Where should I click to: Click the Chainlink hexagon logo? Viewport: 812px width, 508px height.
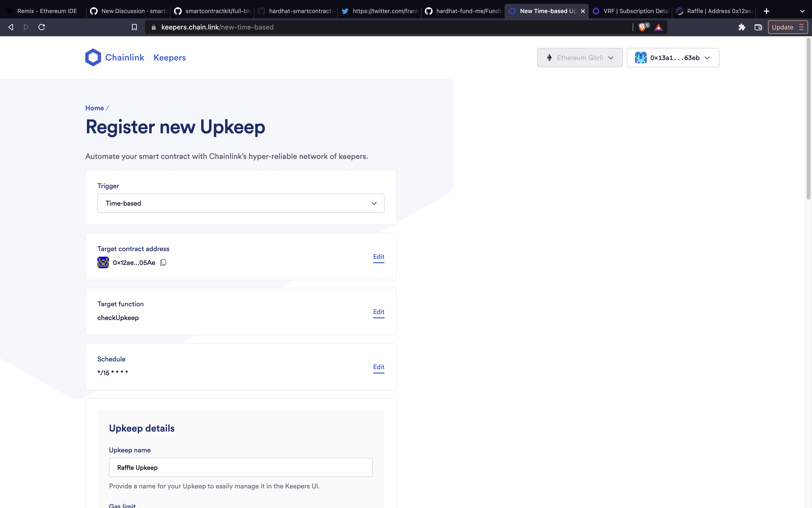click(93, 58)
